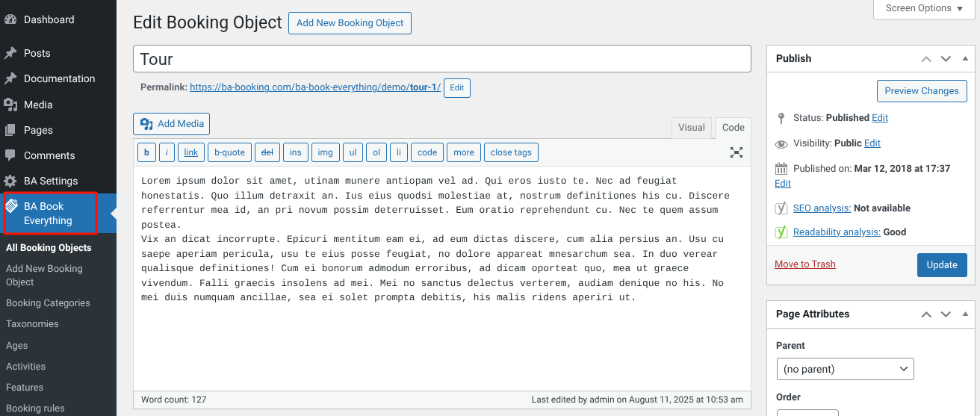Click the bold 'b' quicktag button

[x=146, y=152]
